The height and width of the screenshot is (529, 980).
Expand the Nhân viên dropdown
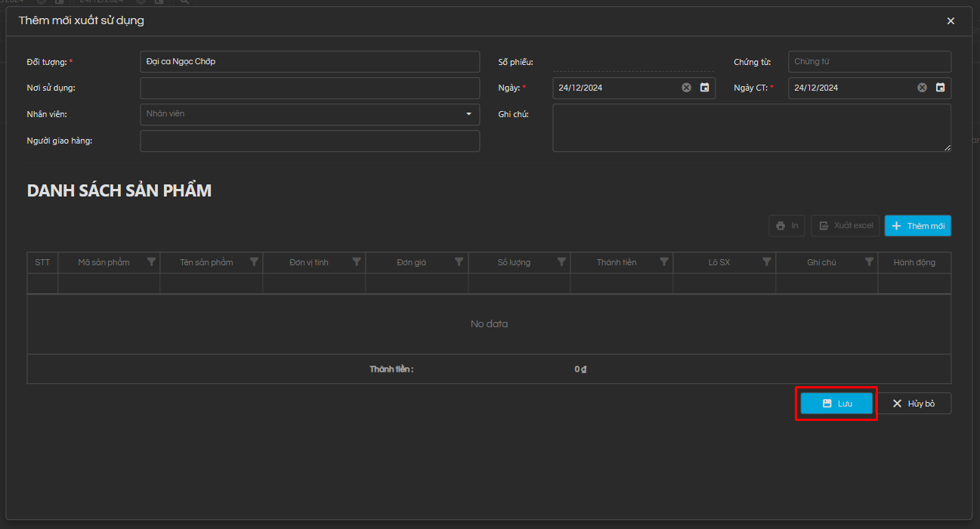click(468, 114)
